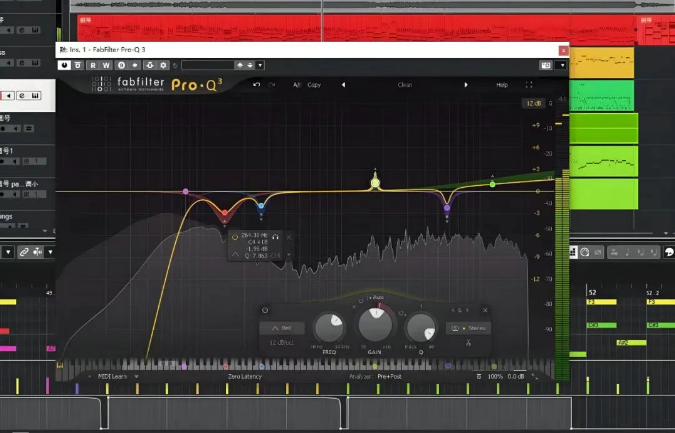
Task: Open the Bell filter shape dropdown
Action: point(282,328)
